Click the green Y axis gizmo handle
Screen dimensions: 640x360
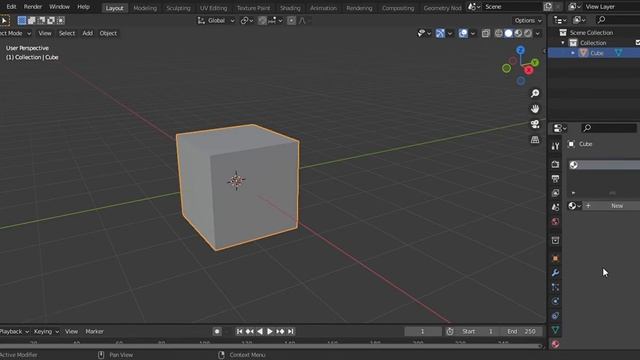[535, 62]
